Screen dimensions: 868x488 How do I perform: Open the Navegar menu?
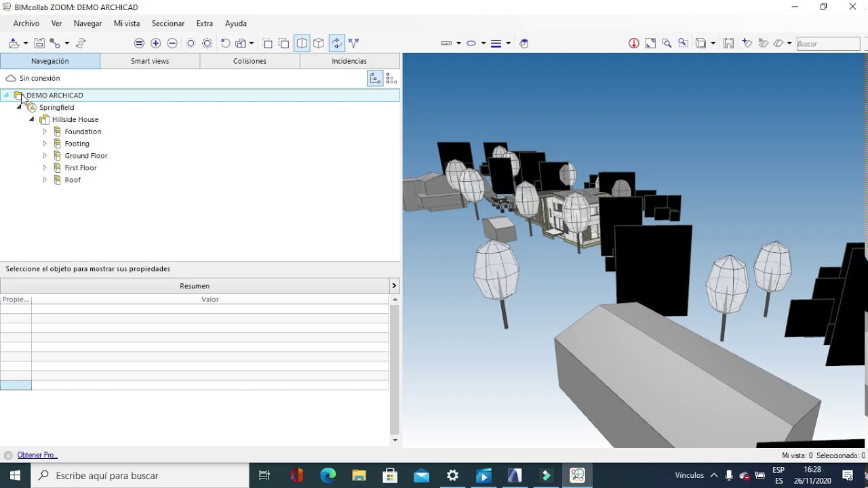coord(87,23)
